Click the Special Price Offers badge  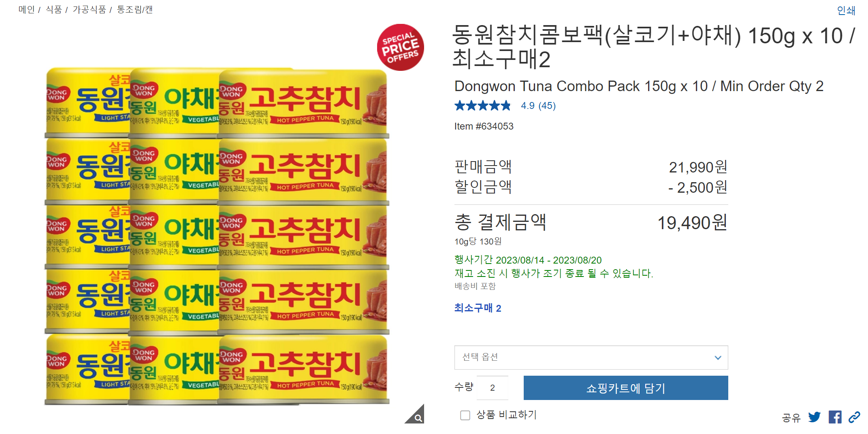point(400,47)
